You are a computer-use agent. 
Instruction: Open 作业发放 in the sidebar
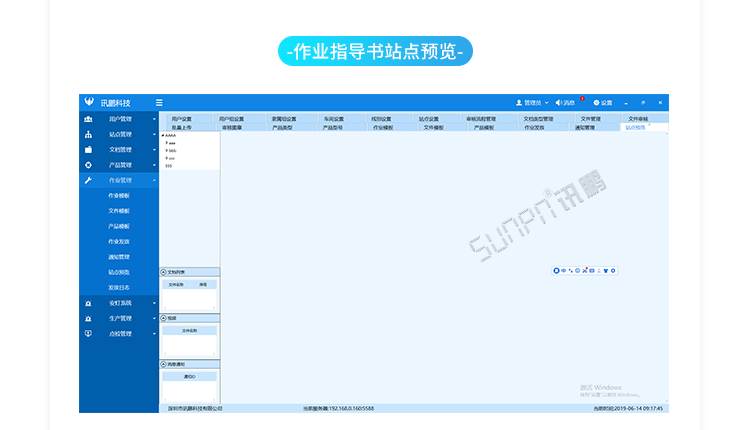(x=119, y=242)
